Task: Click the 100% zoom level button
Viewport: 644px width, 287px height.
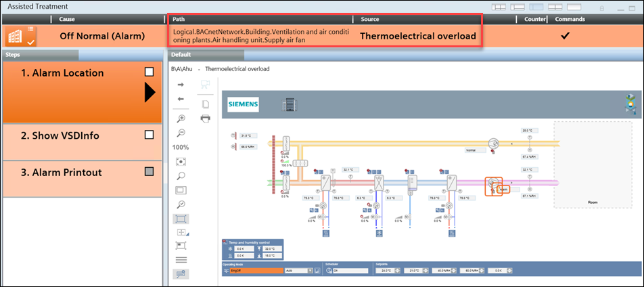Action: pos(181,147)
